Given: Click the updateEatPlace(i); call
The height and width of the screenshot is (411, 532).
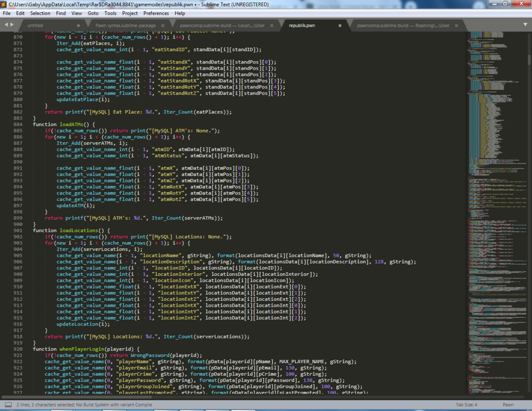Looking at the screenshot, I should coord(83,100).
